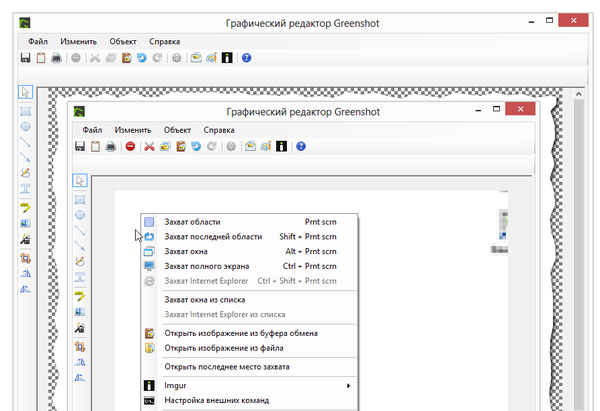Viewport: 600px width, 411px height.
Task: Select the cursor selection tool in outer sidebar
Action: point(25,92)
